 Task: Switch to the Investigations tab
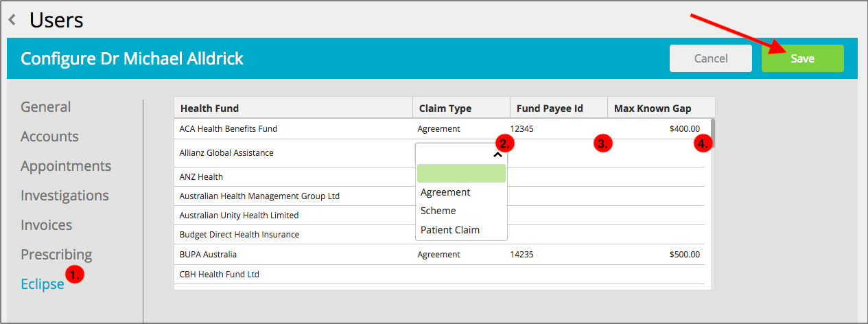tap(64, 196)
